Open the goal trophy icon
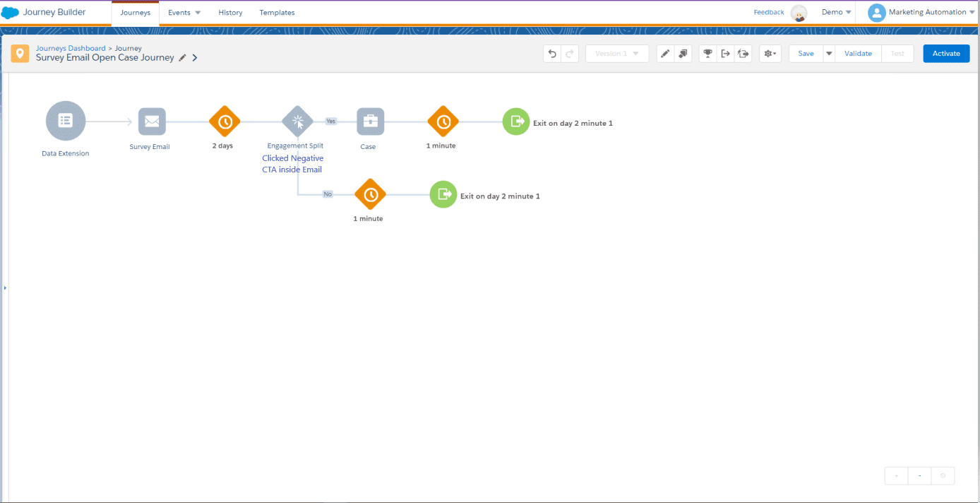 point(707,54)
